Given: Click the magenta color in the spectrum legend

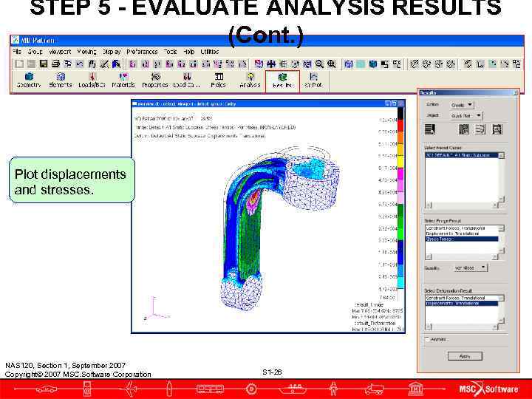Looking at the screenshot, I should (x=400, y=174).
